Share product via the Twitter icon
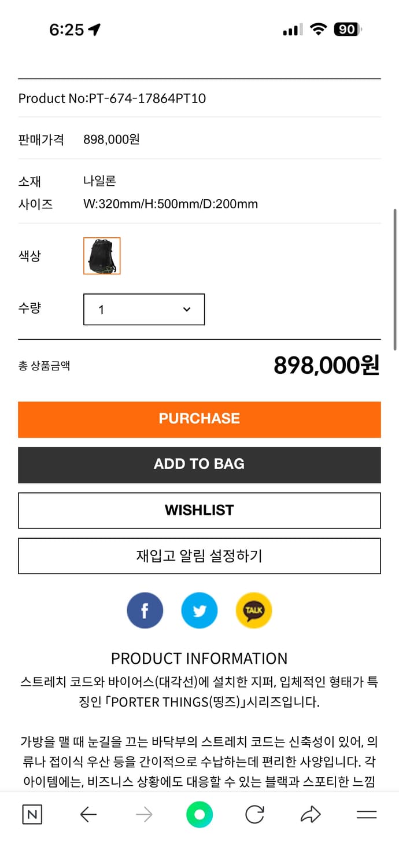The height and width of the screenshot is (868, 399). pos(199,610)
